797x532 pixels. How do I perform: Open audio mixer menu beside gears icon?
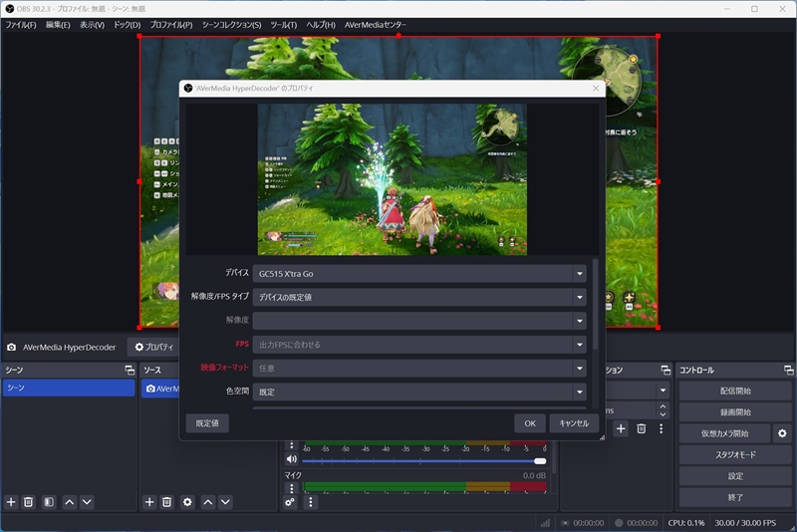coord(311,502)
